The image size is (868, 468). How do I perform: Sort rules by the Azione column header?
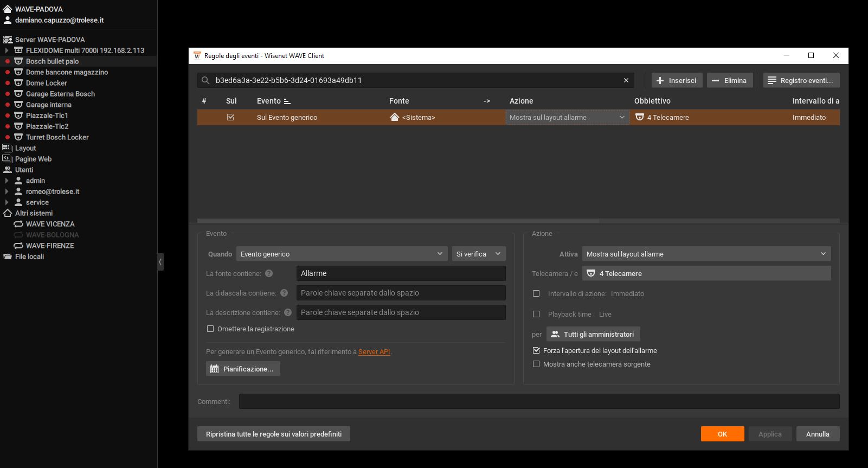522,101
